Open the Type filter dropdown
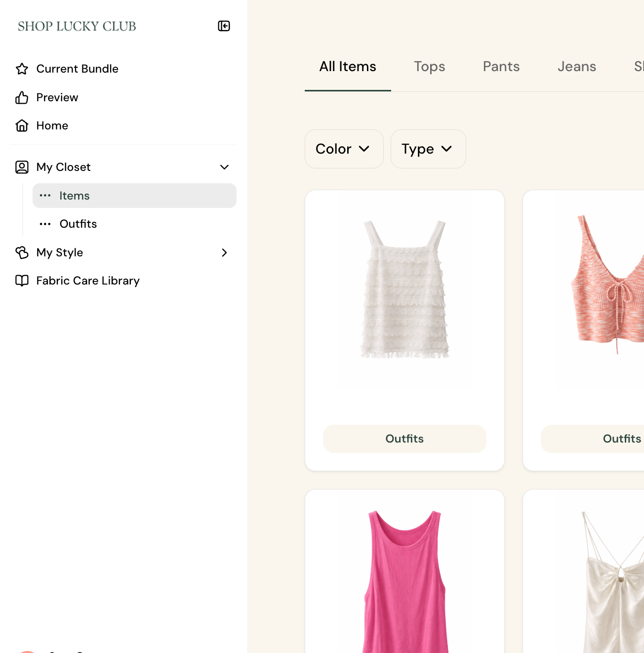 (x=428, y=149)
